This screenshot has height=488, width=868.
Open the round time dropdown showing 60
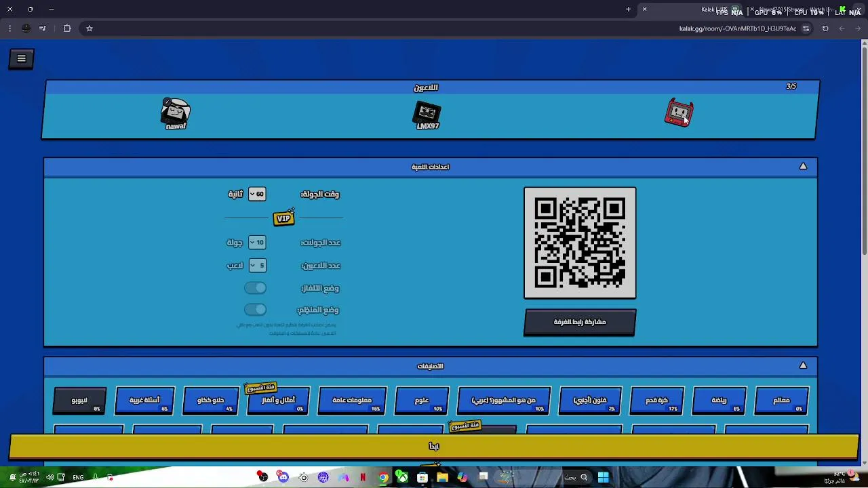tap(257, 194)
